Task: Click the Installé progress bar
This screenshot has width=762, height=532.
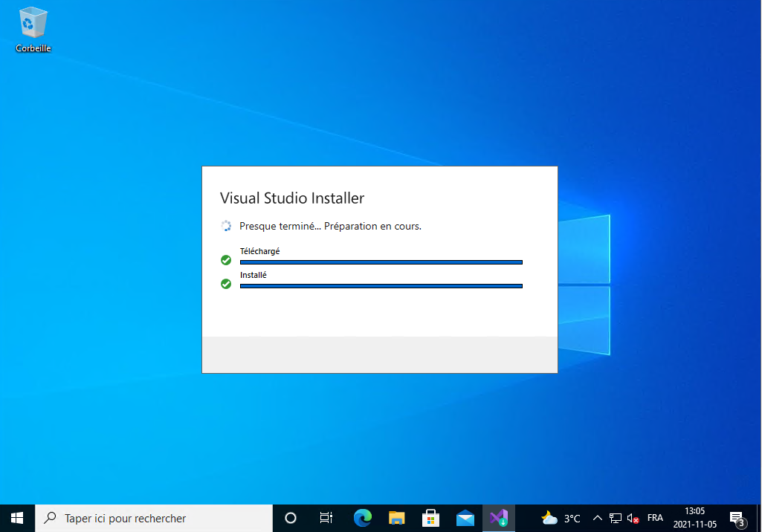Action: [381, 285]
